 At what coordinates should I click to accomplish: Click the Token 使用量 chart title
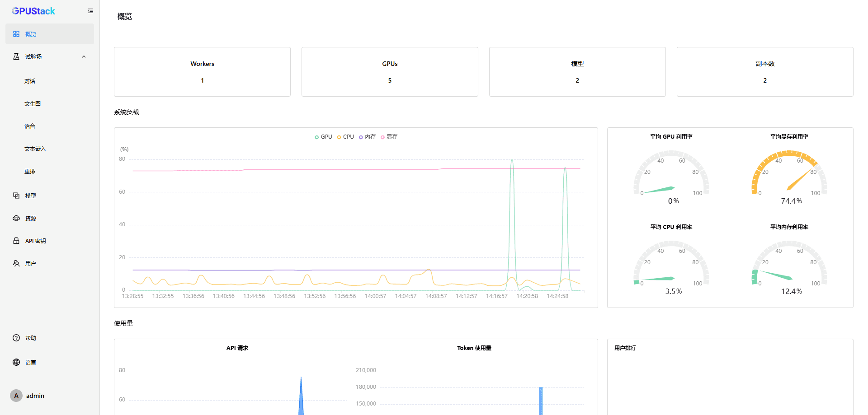[474, 348]
